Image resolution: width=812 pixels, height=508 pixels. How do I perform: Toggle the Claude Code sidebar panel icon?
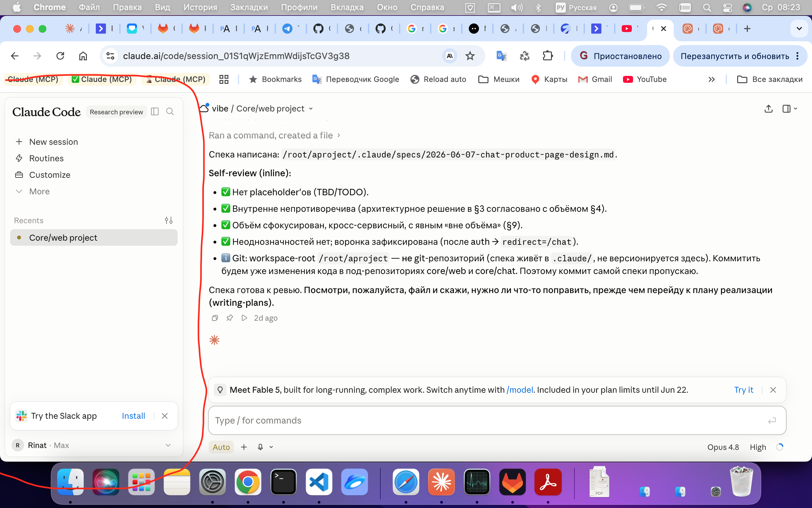(x=155, y=111)
